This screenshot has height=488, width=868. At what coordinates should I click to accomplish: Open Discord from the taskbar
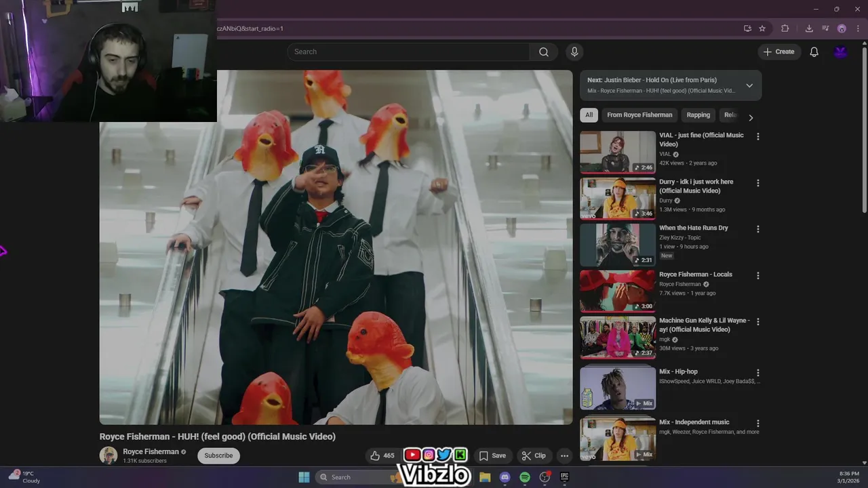(x=505, y=477)
